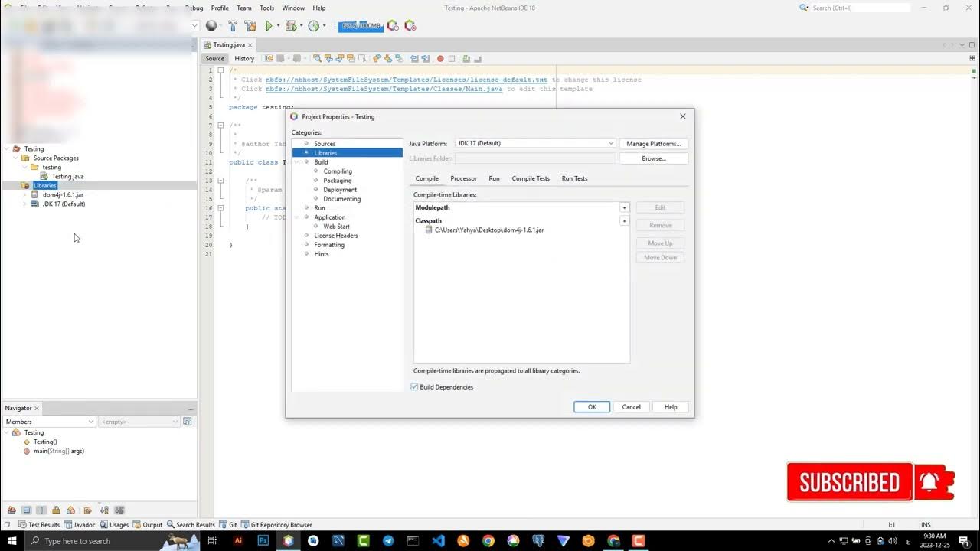Image resolution: width=980 pixels, height=551 pixels.
Task: Click Browse button for Libraries Folder
Action: [x=654, y=158]
